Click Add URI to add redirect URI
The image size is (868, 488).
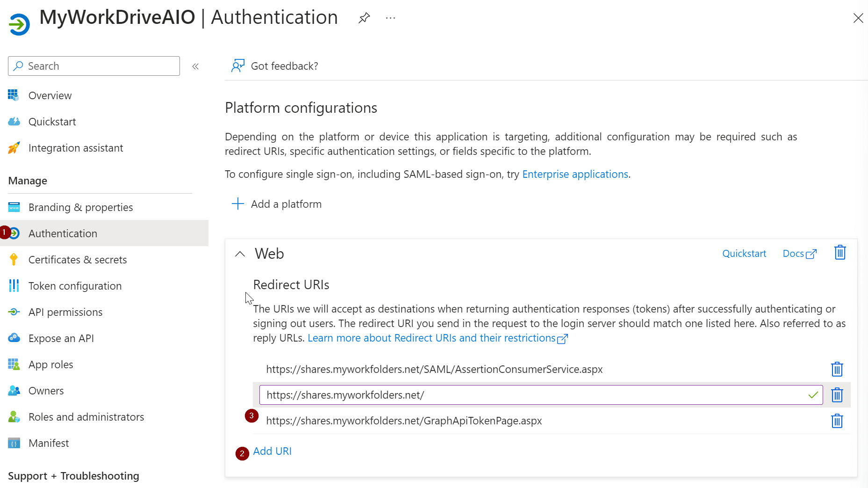(x=272, y=451)
